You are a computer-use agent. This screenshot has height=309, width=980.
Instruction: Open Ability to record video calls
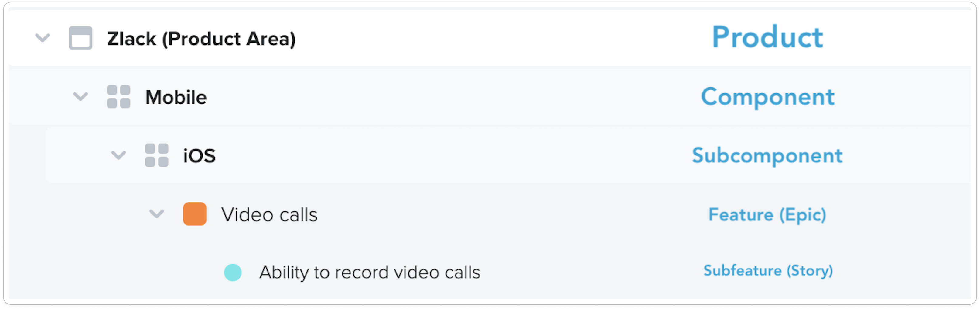[369, 273]
